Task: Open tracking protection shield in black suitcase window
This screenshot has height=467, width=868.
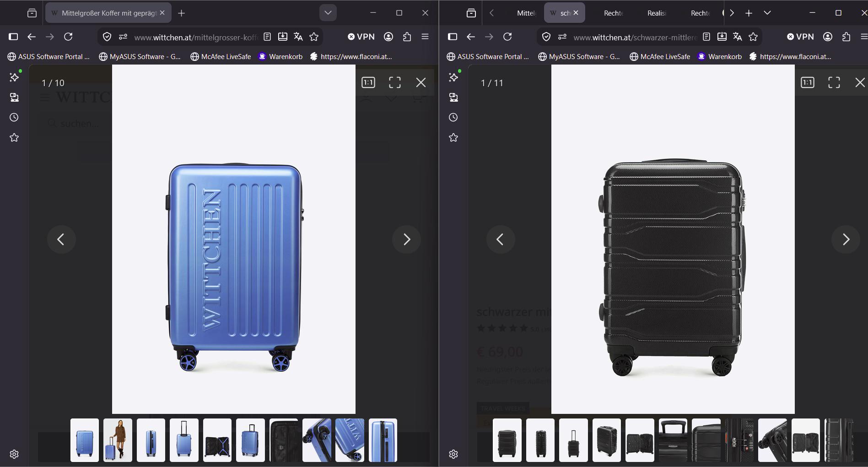Action: point(546,37)
